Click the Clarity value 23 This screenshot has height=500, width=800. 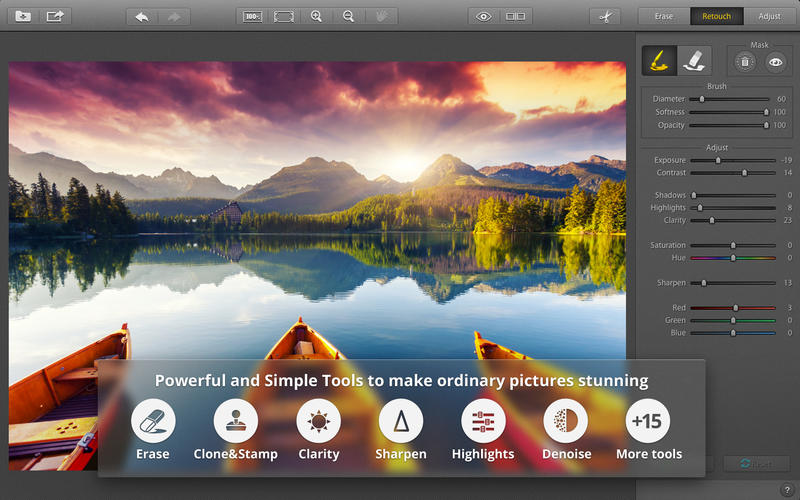pyautogui.click(x=788, y=220)
